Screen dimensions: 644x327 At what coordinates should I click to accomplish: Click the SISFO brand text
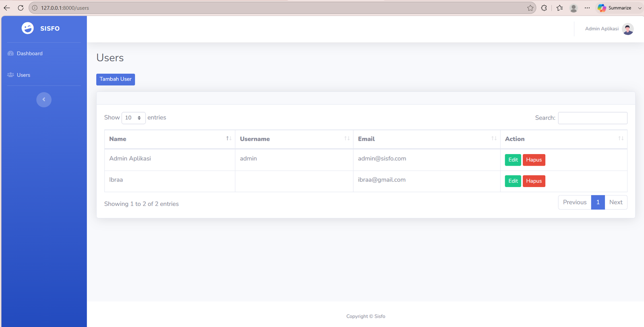tap(50, 29)
